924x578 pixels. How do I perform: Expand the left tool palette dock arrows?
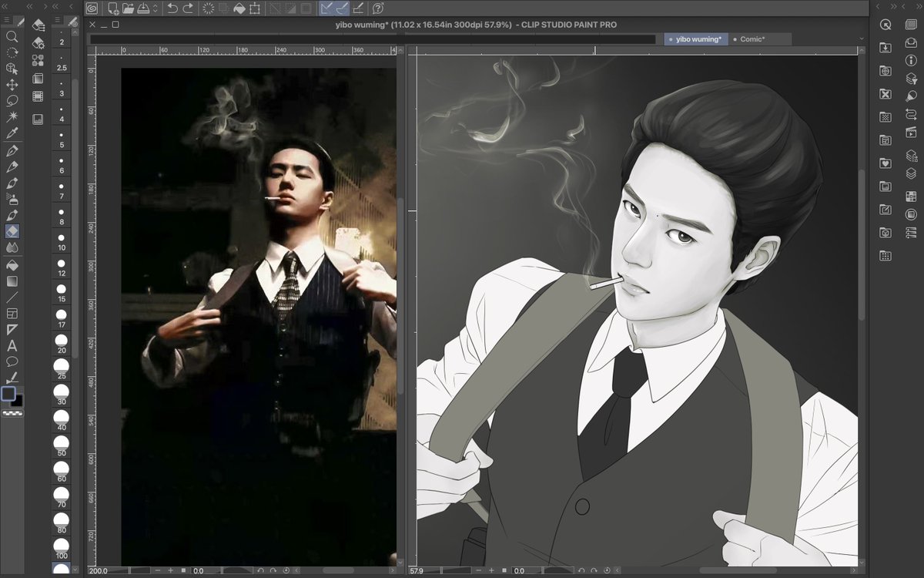click(30, 6)
